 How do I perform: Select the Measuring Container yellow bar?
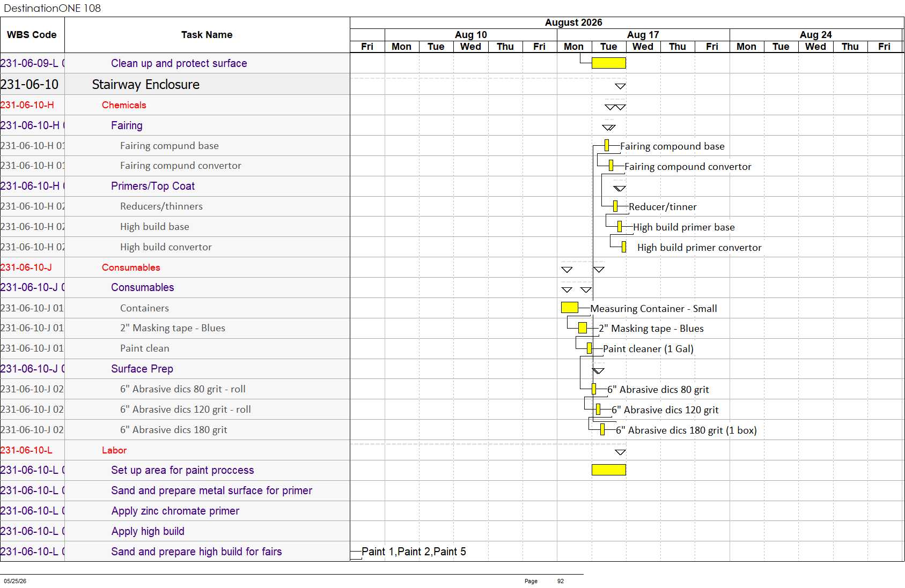[570, 308]
